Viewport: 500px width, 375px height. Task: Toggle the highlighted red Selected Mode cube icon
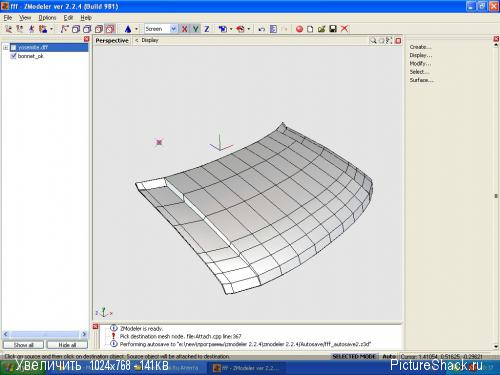coord(110,29)
